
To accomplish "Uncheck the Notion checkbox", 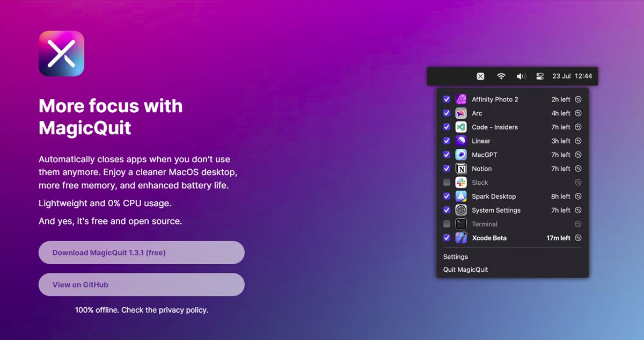I will [x=447, y=169].
